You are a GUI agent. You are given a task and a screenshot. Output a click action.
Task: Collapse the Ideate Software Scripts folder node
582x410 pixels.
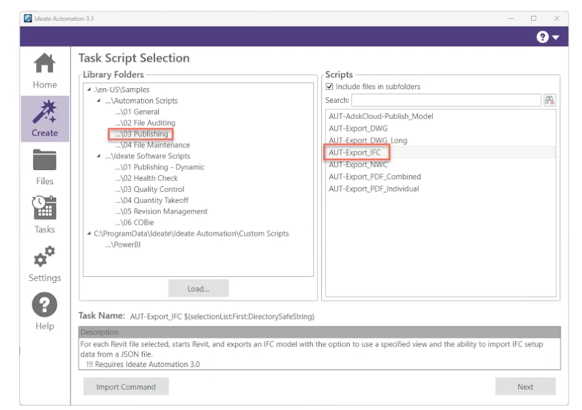(98, 156)
